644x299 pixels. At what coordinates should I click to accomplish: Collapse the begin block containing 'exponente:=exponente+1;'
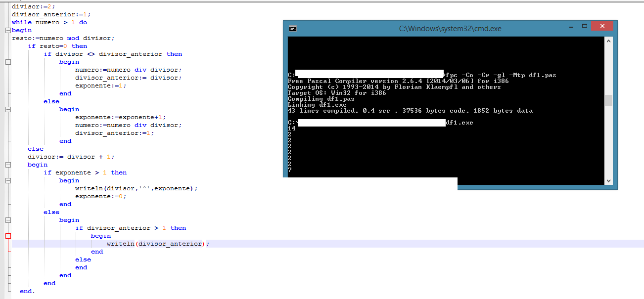point(8,109)
